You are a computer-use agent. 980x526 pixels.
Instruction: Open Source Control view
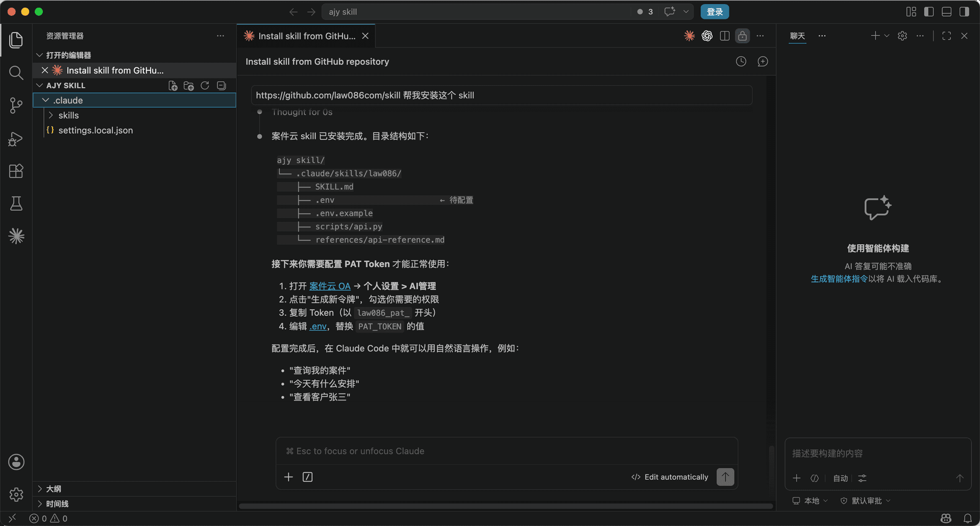pos(16,106)
